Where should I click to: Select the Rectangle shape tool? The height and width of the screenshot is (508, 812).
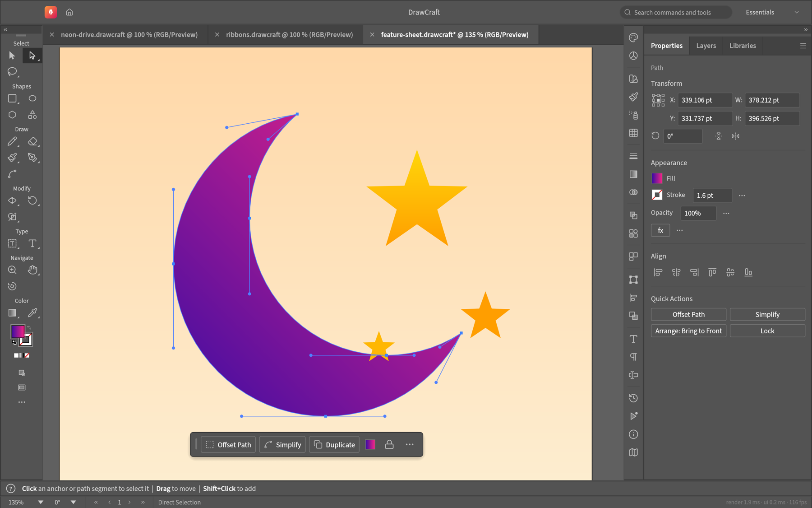(12, 98)
